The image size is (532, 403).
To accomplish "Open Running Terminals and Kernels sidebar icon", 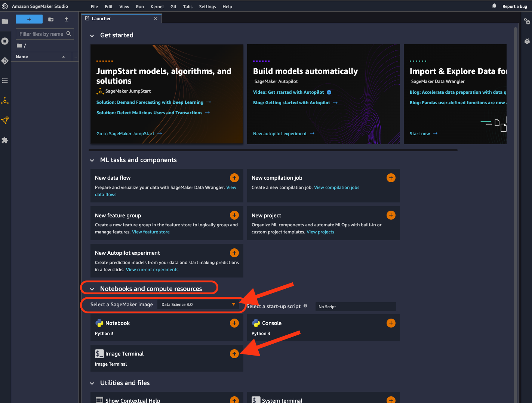I will click(5, 41).
